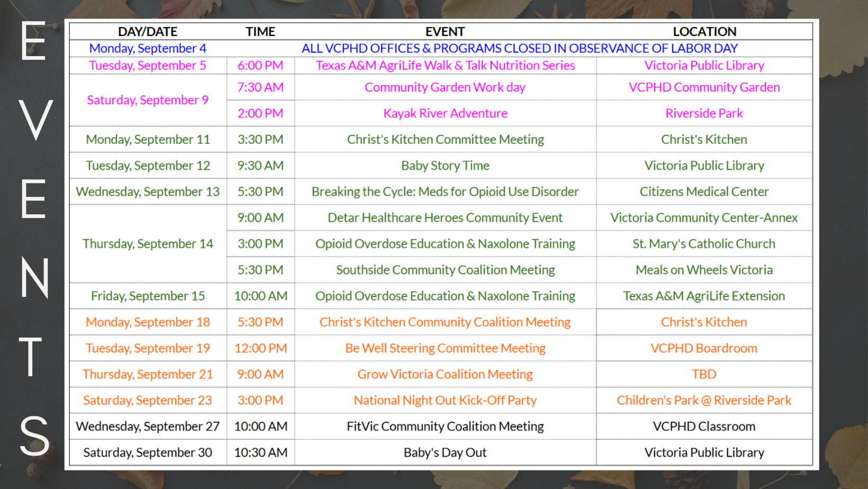This screenshot has height=489, width=868.
Task: Click Thursday, September 14 date cell
Action: coord(148,244)
